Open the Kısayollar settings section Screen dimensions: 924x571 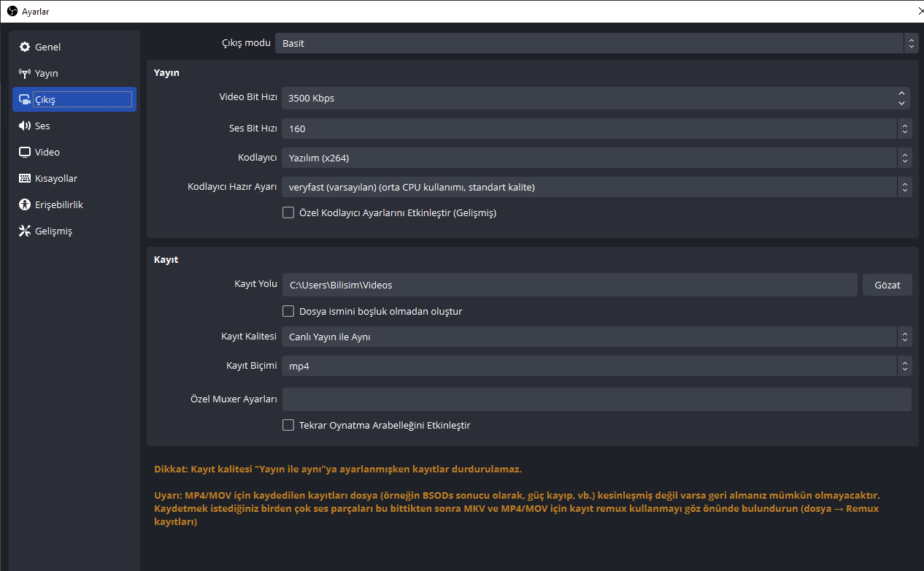click(74, 178)
